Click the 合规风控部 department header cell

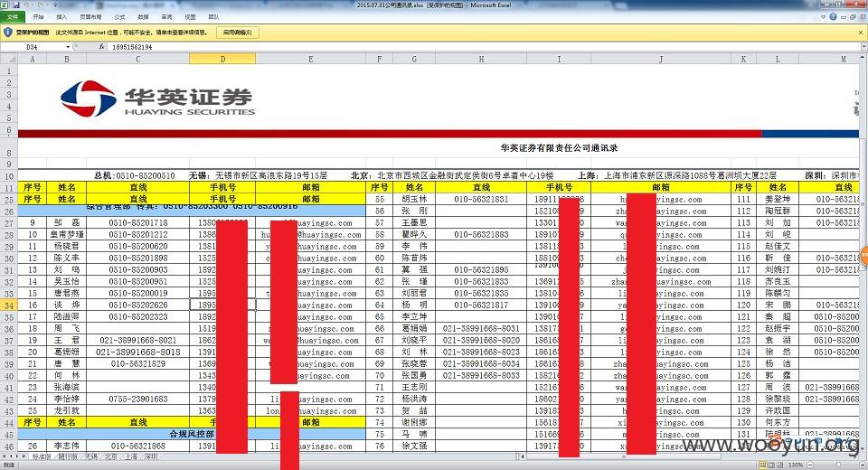(x=192, y=434)
